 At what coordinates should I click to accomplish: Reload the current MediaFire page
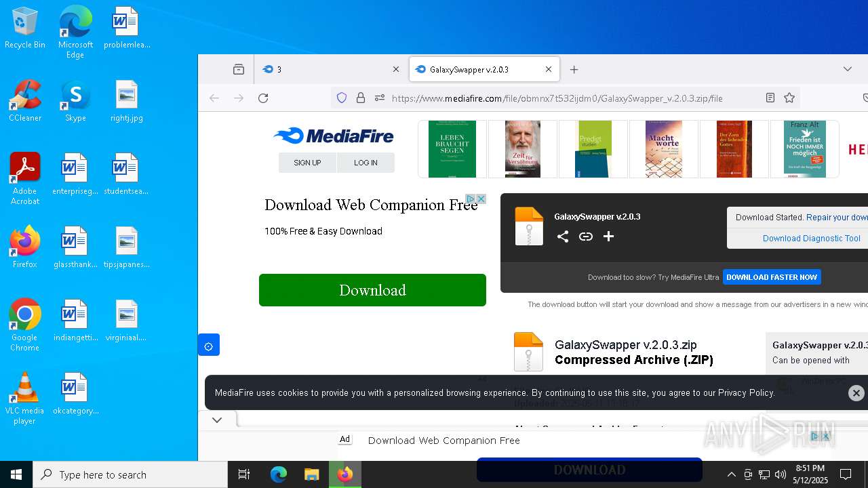[263, 98]
